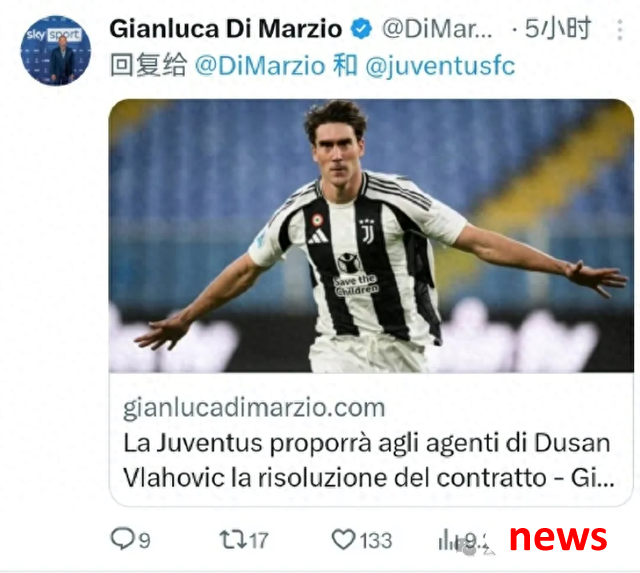Screen dimensions: 640x573
Task: Click the like count 133
Action: (x=376, y=540)
